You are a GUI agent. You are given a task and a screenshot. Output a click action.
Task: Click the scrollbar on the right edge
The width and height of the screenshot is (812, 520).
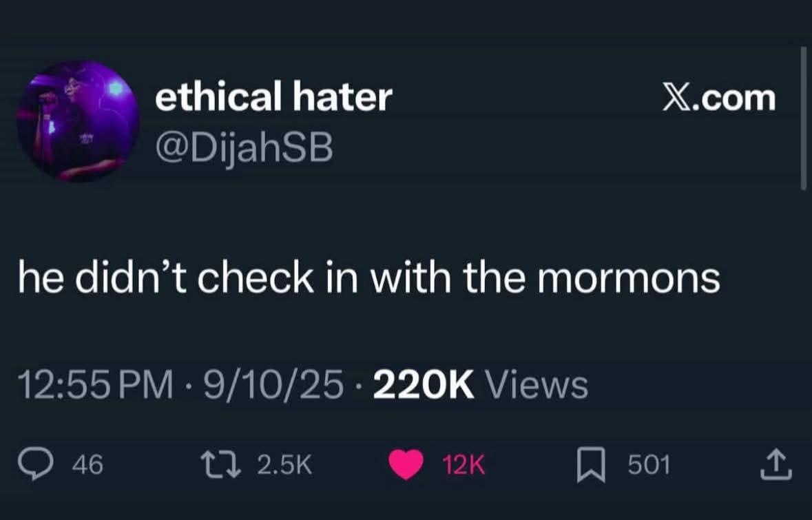tap(804, 117)
